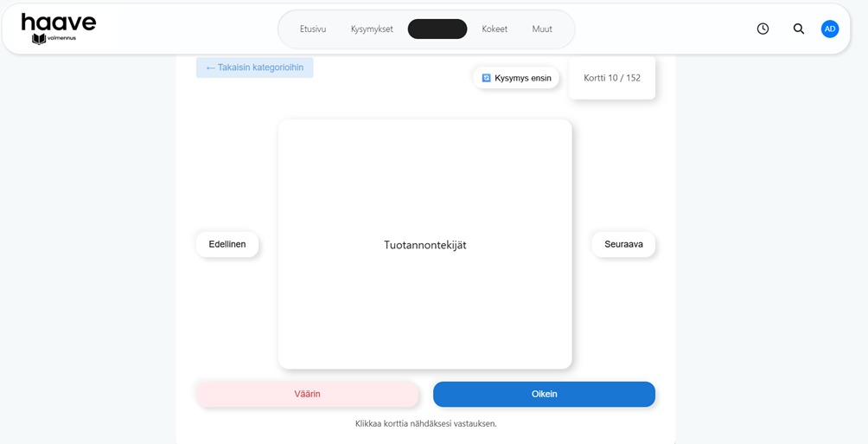Image resolution: width=868 pixels, height=444 pixels.
Task: Switch to the Kokeet tab
Action: coord(495,29)
